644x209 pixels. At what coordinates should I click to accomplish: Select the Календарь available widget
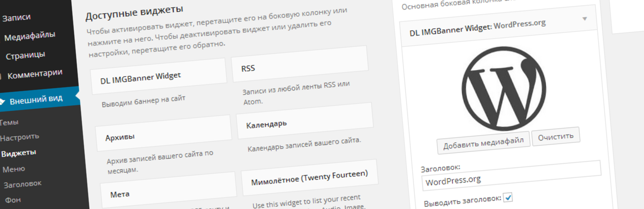tap(304, 121)
